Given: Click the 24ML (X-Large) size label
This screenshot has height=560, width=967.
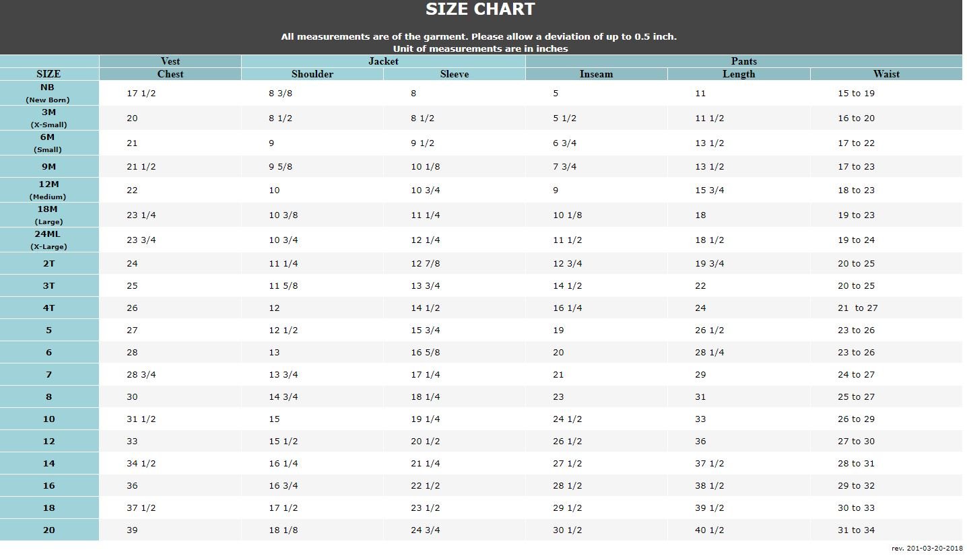Looking at the screenshot, I should [48, 240].
